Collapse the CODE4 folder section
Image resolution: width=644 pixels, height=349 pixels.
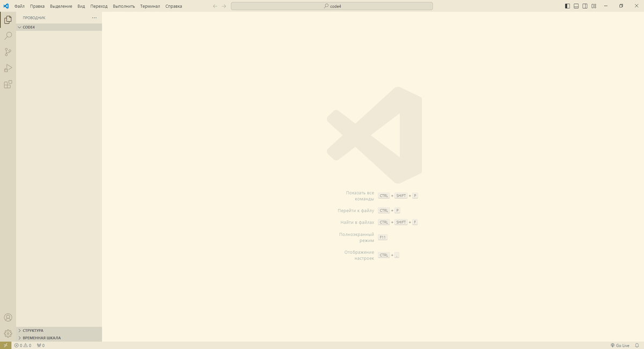(x=59, y=27)
